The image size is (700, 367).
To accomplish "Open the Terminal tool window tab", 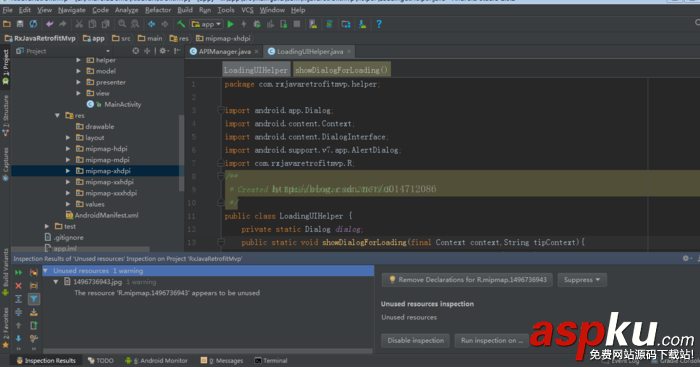I will (x=271, y=360).
